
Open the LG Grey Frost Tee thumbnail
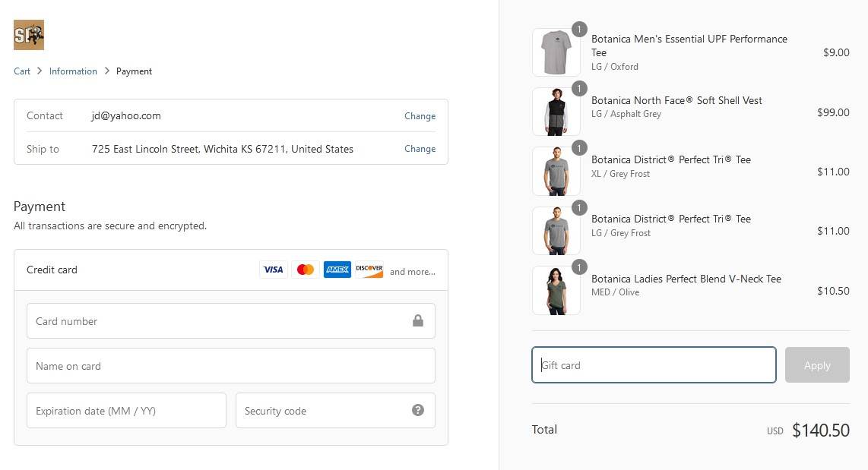(x=556, y=231)
